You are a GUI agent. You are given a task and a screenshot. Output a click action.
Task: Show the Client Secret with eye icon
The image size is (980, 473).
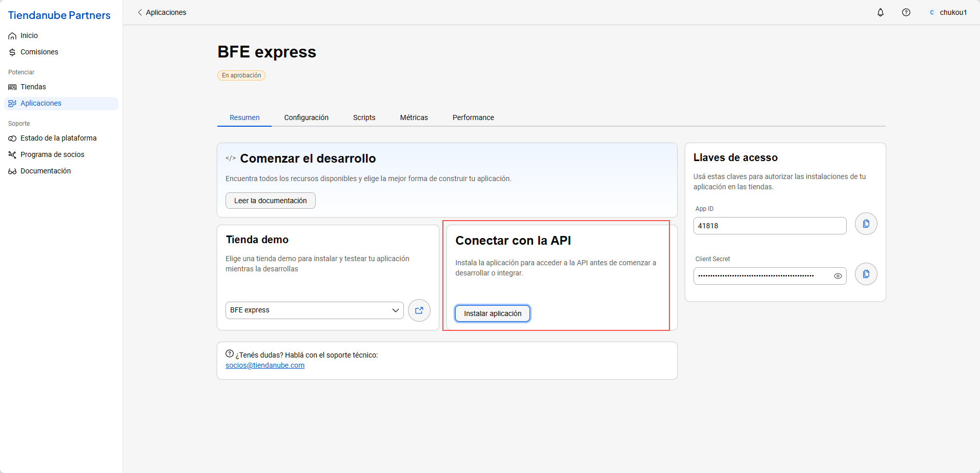tap(838, 276)
